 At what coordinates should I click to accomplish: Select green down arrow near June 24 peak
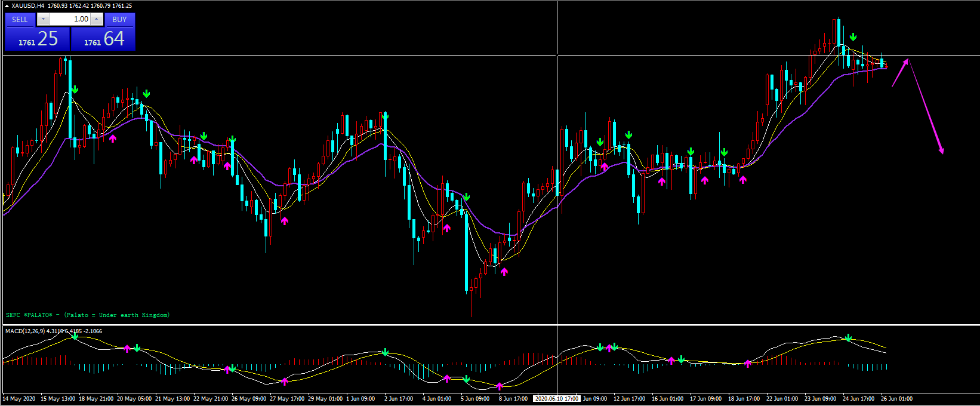click(x=853, y=37)
